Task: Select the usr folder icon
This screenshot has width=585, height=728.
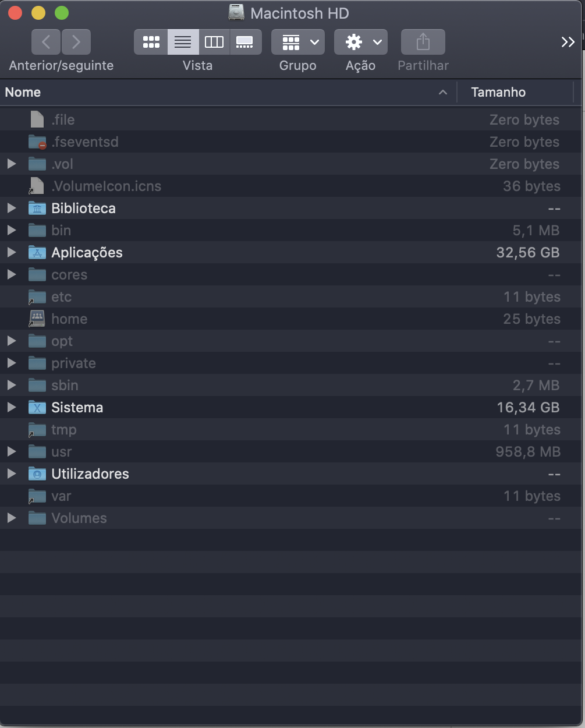Action: [x=37, y=451]
